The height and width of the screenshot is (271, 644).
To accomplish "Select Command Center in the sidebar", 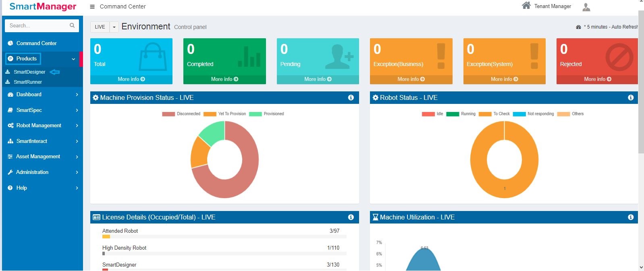I will point(36,43).
